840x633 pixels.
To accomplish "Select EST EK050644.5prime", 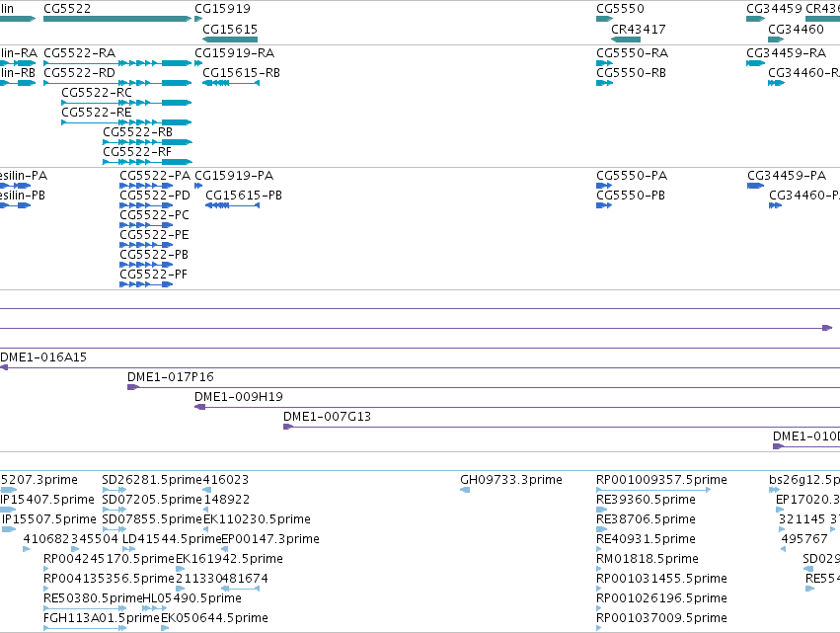I will point(165,628).
